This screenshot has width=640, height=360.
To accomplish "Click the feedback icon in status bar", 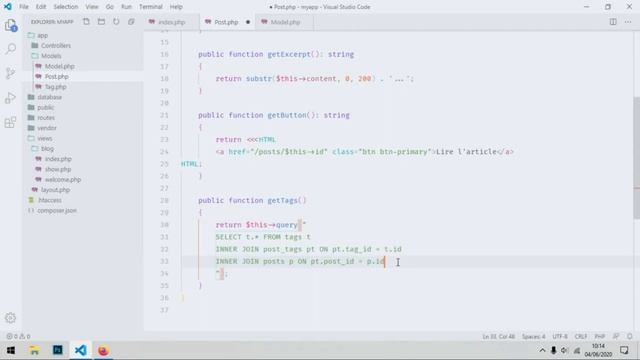I will (x=616, y=336).
